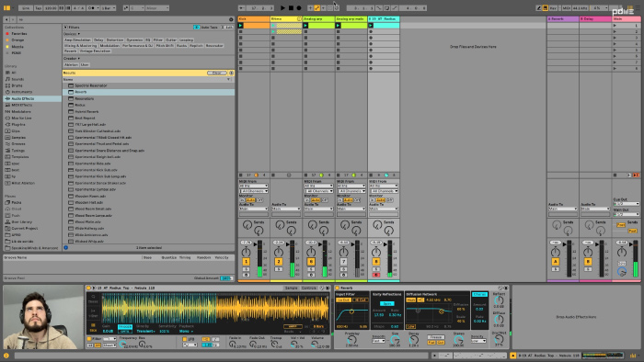This screenshot has height=362, width=644.
Task: Open the browser search settings icon
Action: pyautogui.click(x=231, y=19)
